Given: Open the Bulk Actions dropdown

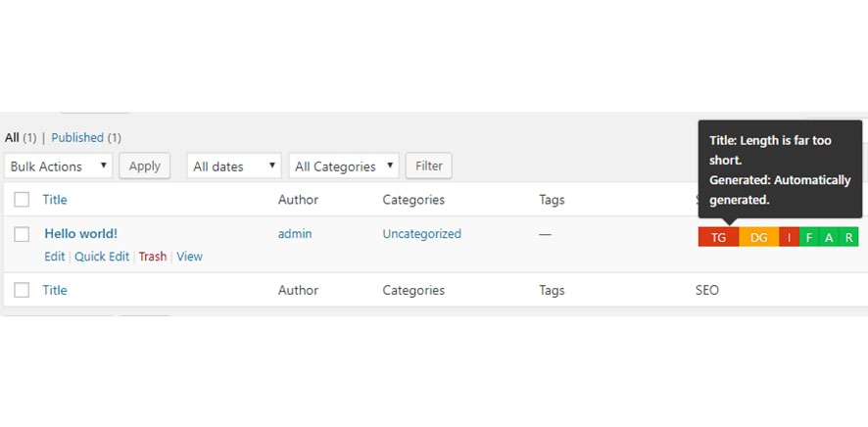Looking at the screenshot, I should [x=58, y=166].
